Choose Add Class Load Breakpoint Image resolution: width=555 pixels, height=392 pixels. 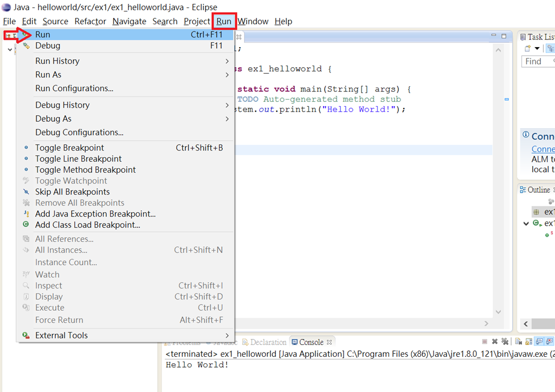[125, 225]
